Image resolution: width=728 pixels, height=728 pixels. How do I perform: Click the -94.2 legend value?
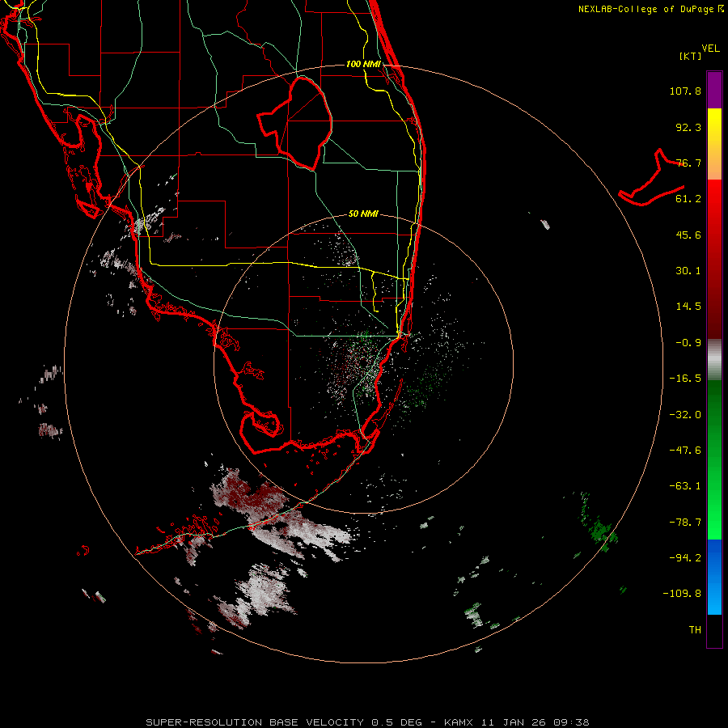tap(685, 558)
